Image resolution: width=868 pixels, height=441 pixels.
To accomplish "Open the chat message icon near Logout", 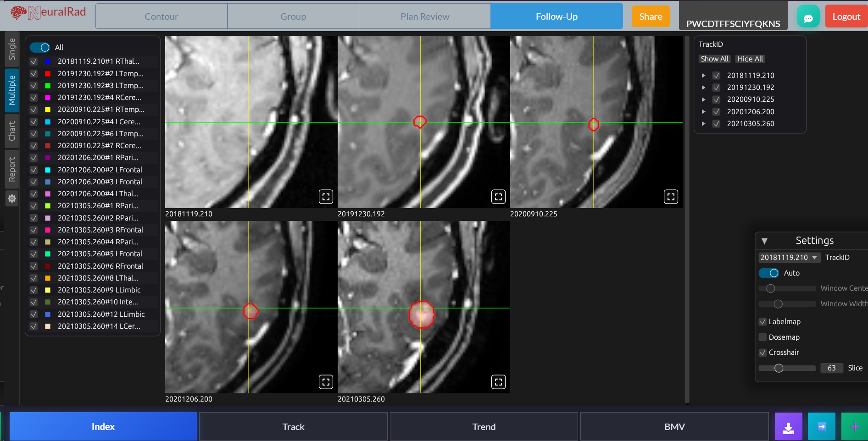I will [x=808, y=16].
